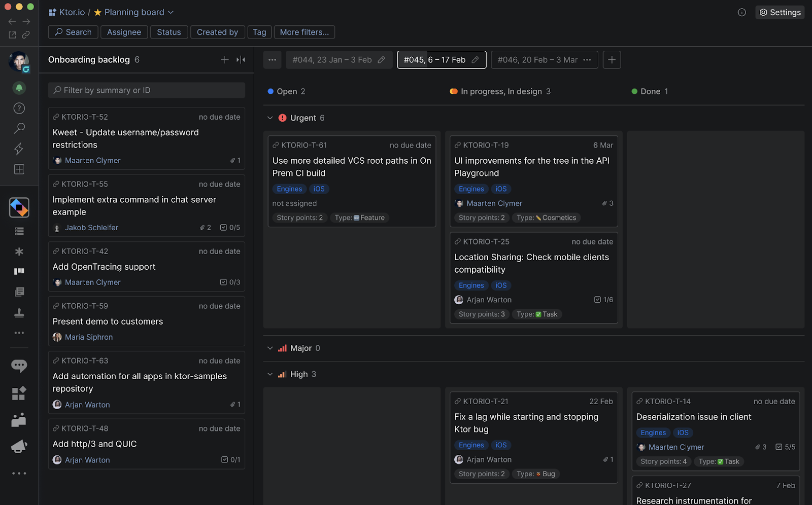
Task: Click the megaphone icon in sidebar
Action: coord(19,446)
